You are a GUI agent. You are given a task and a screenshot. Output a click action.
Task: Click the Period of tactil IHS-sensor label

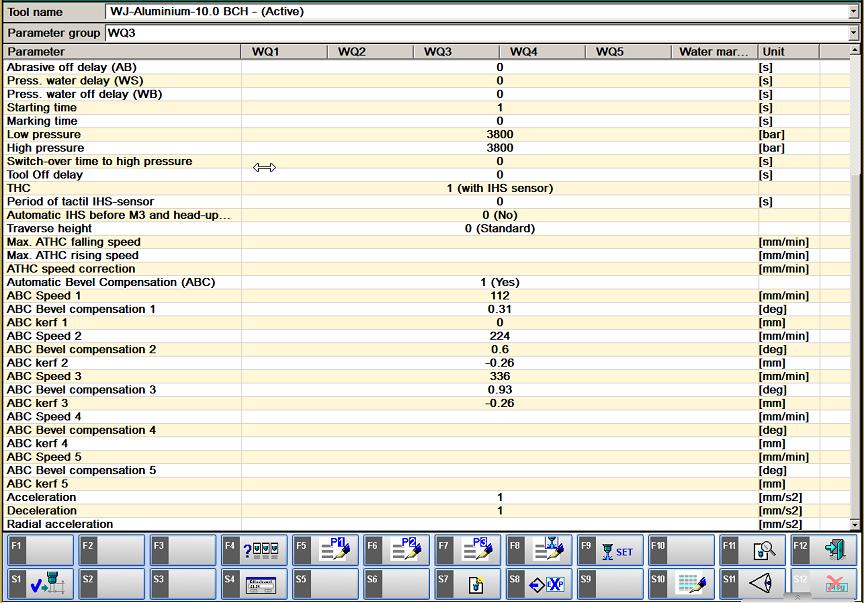[x=80, y=201]
